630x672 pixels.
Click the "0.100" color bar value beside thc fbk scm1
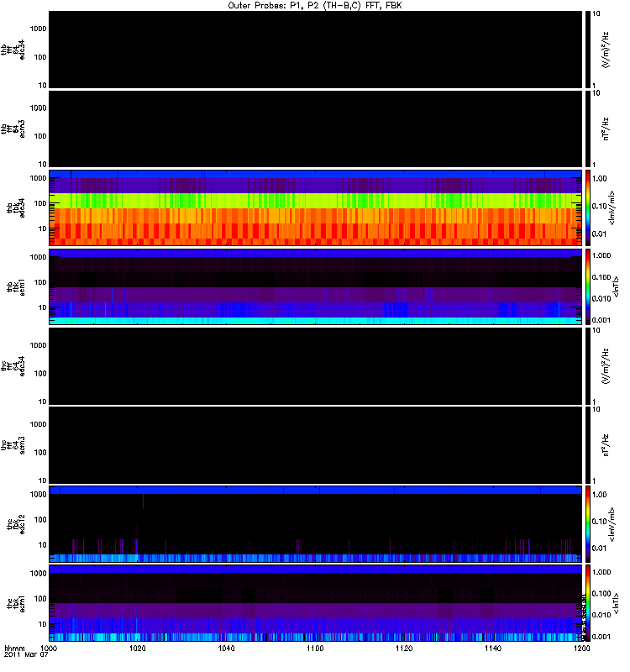click(x=601, y=594)
